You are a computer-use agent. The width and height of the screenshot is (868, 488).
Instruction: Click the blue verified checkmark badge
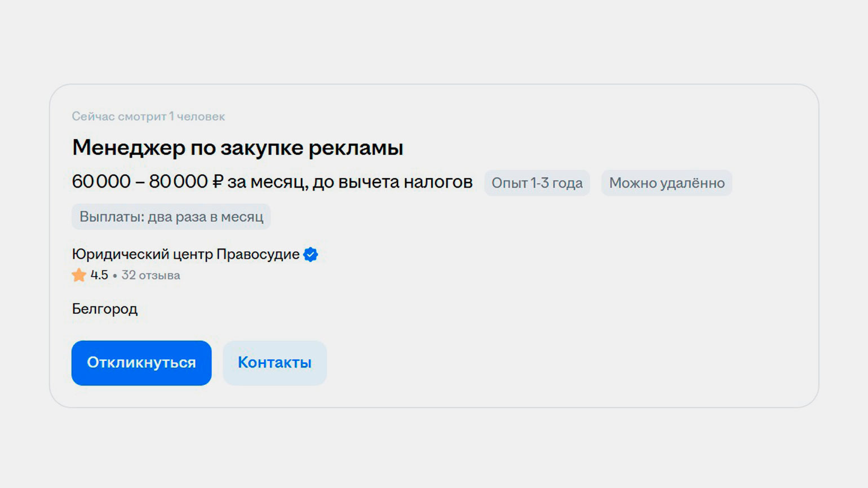[311, 255]
